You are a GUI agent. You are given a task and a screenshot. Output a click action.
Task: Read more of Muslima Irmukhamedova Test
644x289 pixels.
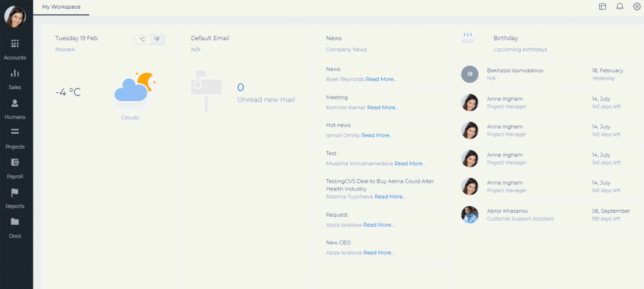410,163
